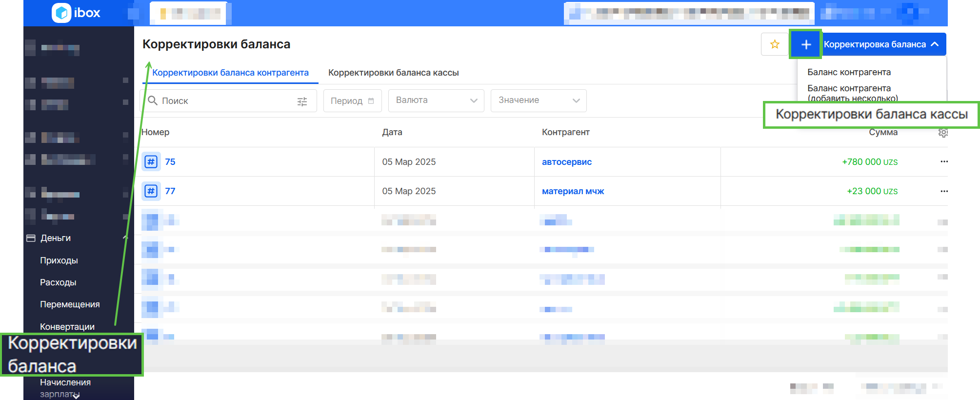This screenshot has width=980, height=400.
Task: Select Корректировки баланса контрагента tab
Action: 230,73
